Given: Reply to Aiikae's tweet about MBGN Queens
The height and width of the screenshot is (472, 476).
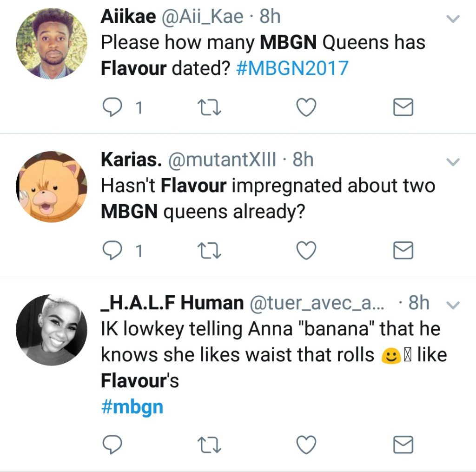Looking at the screenshot, I should [x=112, y=108].
